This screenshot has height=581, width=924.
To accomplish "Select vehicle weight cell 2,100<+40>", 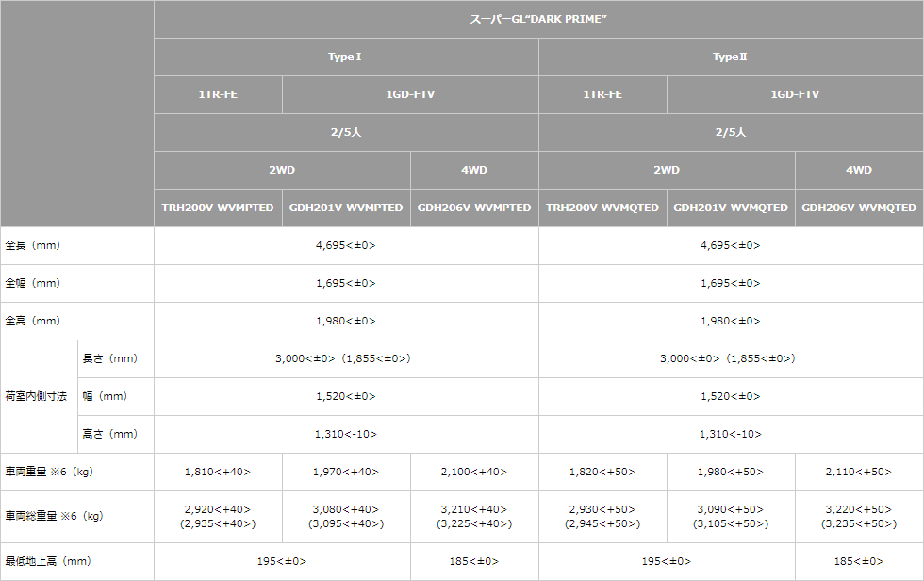I will [474, 472].
